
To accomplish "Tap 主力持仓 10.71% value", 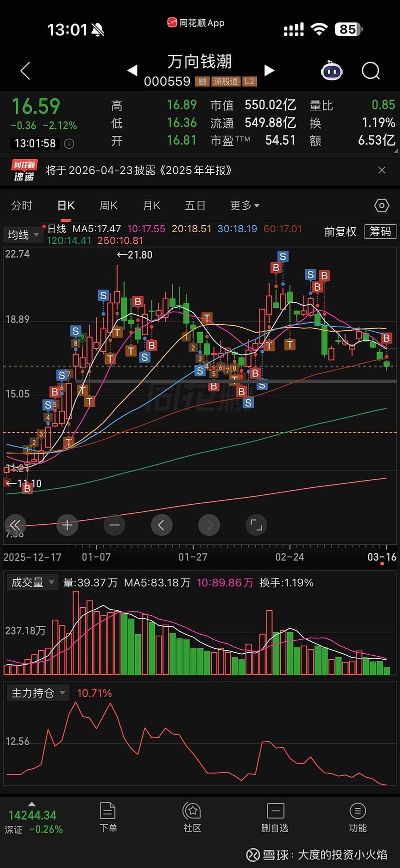I will 94,693.
